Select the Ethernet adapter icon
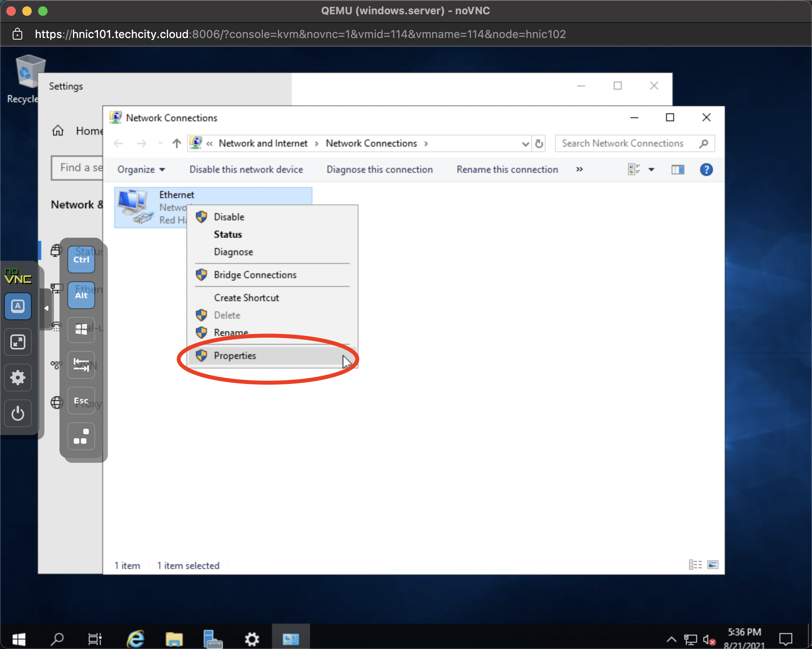 pos(136,207)
